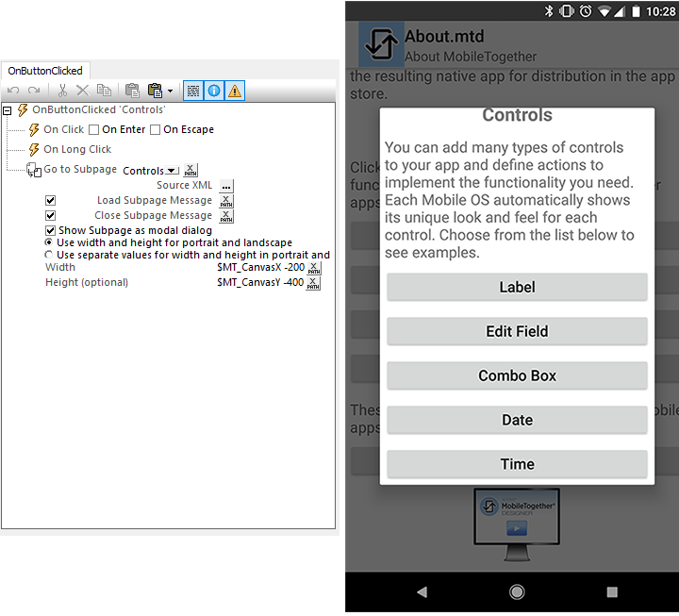Open the paste options dropdown arrow
679x616 pixels.
pyautogui.click(x=170, y=92)
